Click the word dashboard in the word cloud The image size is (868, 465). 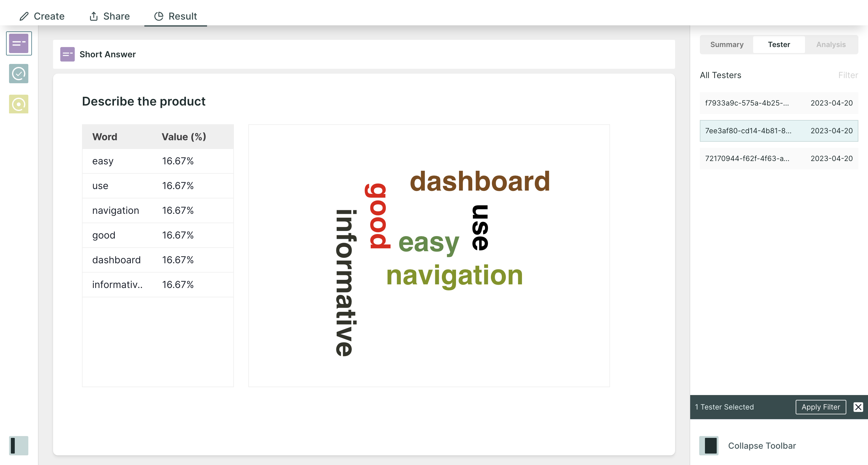pos(480,182)
